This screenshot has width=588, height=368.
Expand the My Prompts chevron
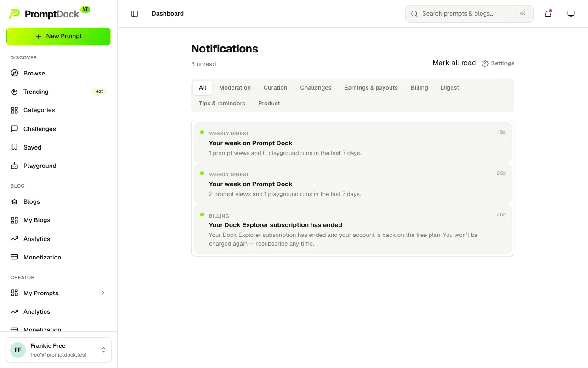click(103, 293)
